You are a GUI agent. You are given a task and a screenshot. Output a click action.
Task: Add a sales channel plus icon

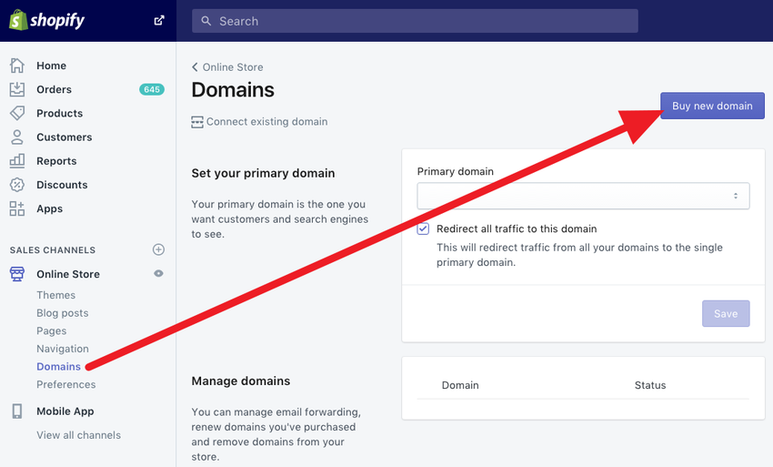click(x=158, y=249)
